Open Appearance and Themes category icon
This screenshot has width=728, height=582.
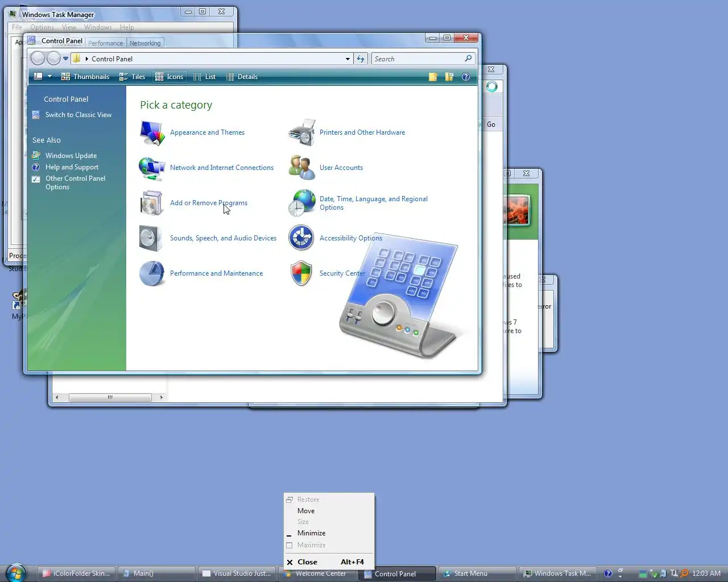point(152,132)
